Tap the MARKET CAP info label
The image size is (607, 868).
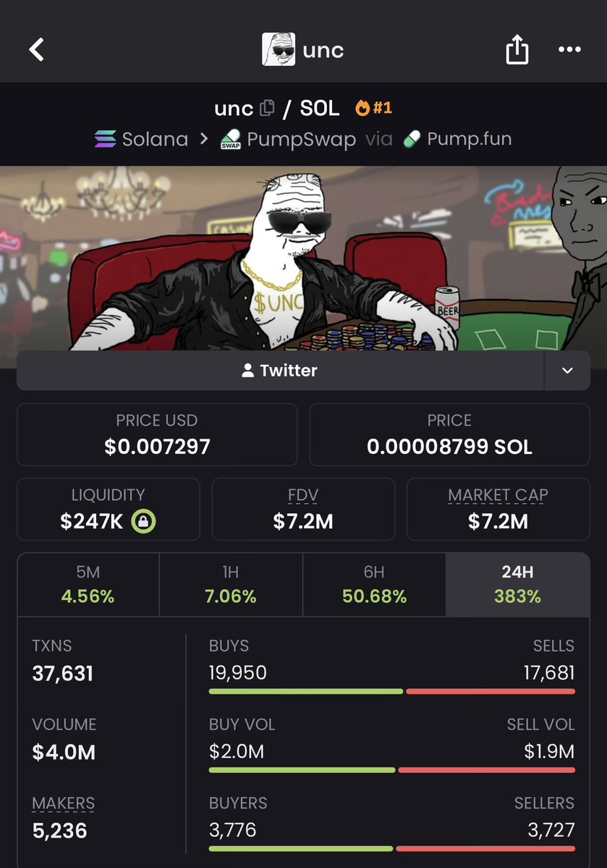498,495
